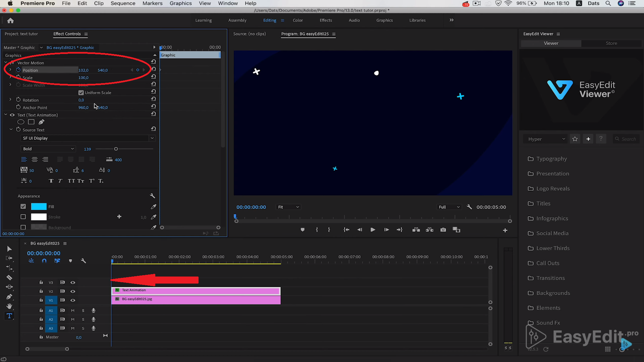Toggle Stroke checkbox in Appearance

coord(23,217)
